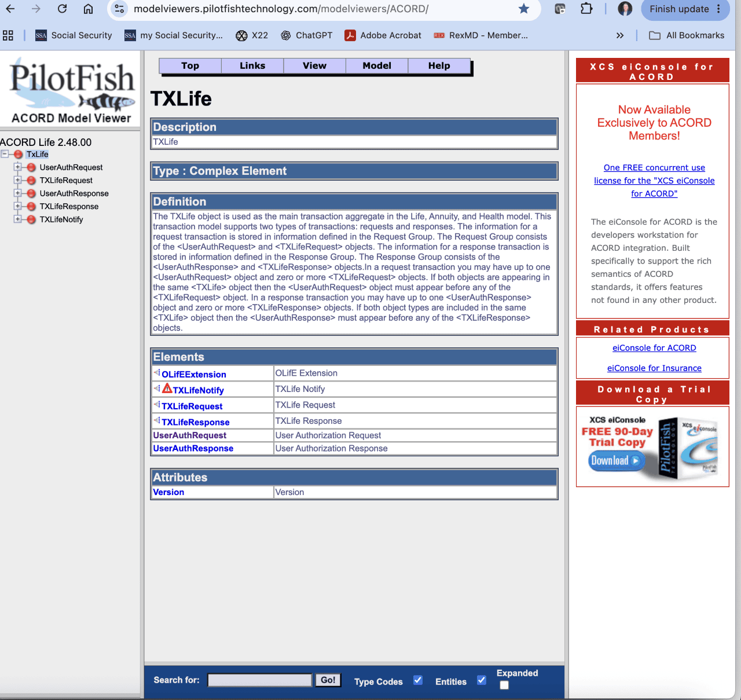This screenshot has width=741, height=700.
Task: Open the Top menu
Action: point(190,66)
